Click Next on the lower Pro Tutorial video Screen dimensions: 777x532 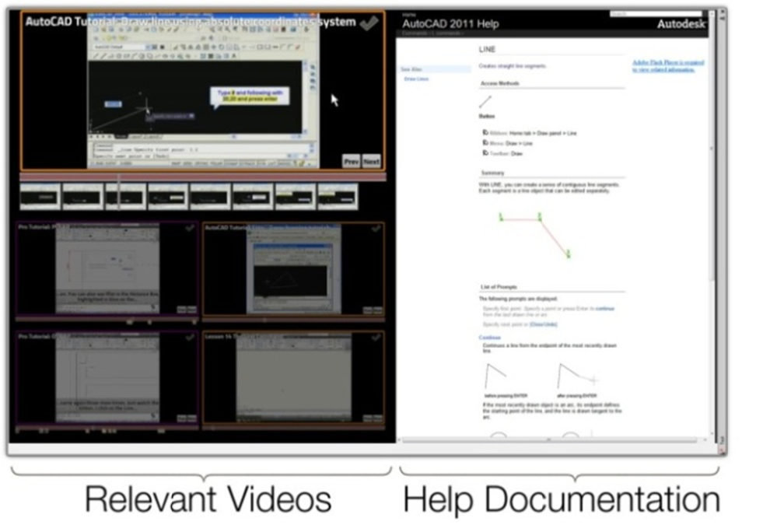pos(192,418)
